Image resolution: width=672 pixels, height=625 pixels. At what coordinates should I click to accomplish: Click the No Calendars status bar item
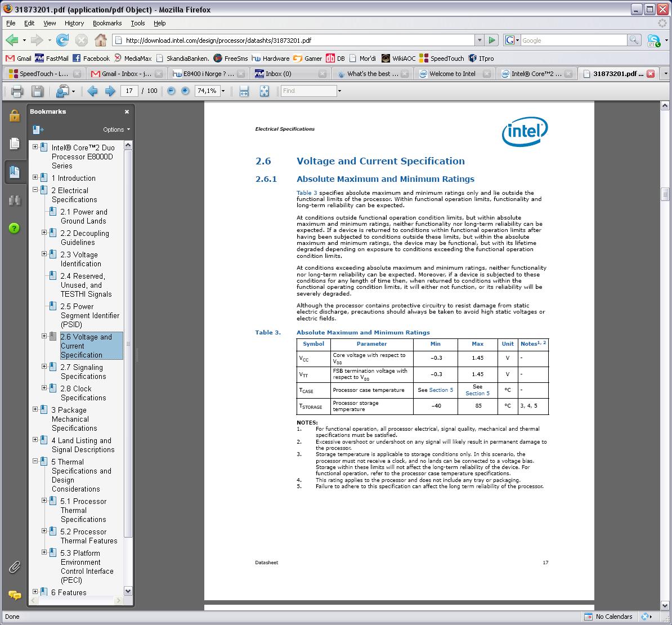pos(608,617)
